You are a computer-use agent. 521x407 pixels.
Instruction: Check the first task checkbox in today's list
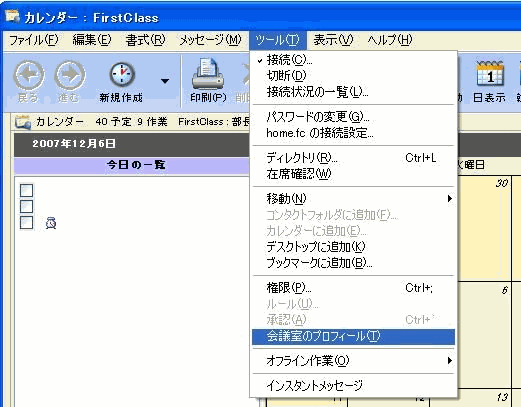[26, 190]
